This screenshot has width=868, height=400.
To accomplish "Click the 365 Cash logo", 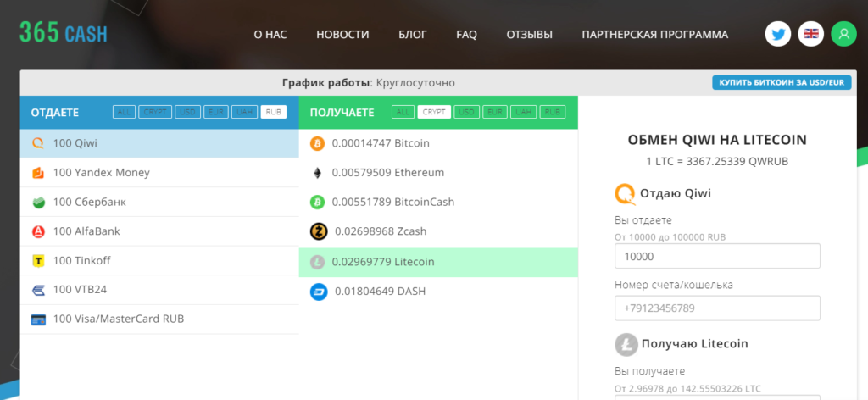I will (x=63, y=33).
